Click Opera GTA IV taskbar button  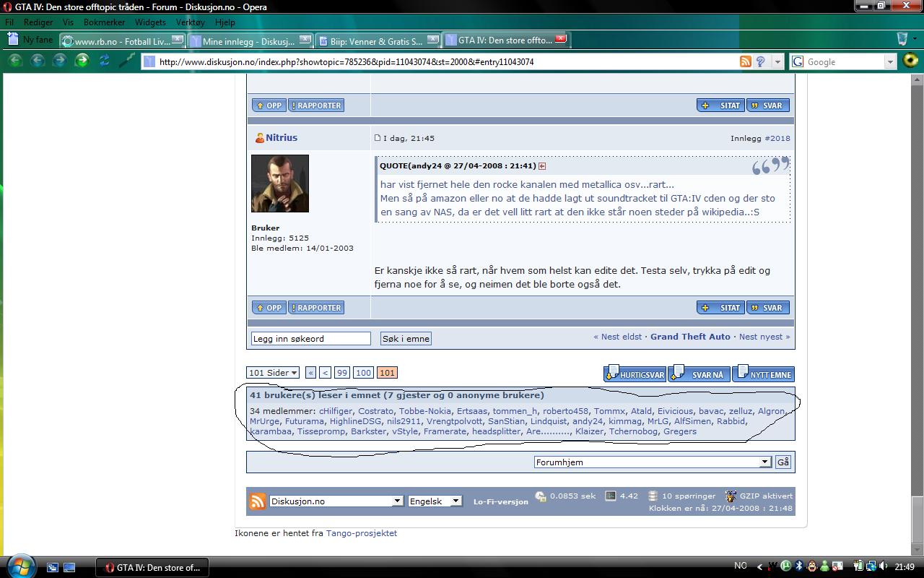pos(153,567)
